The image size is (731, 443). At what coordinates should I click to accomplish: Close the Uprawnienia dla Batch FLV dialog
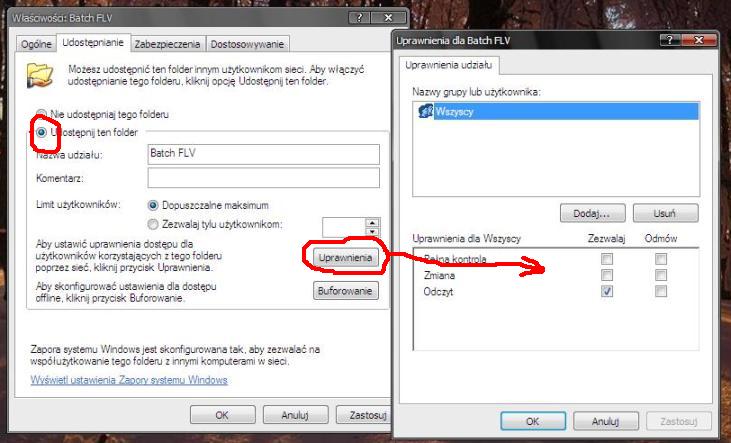coord(699,40)
